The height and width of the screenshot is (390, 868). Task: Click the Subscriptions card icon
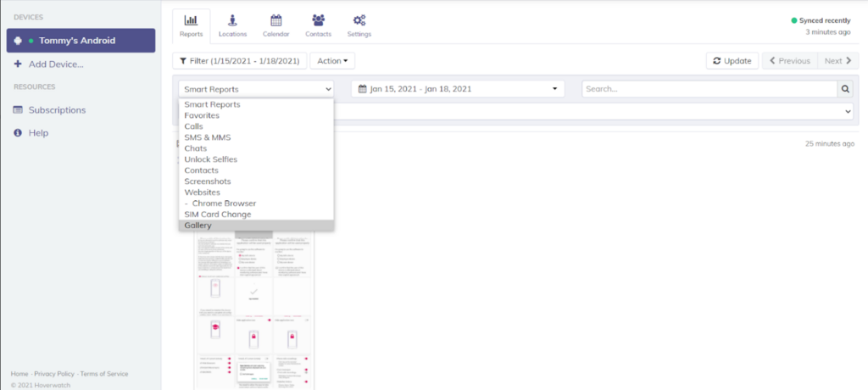(18, 109)
